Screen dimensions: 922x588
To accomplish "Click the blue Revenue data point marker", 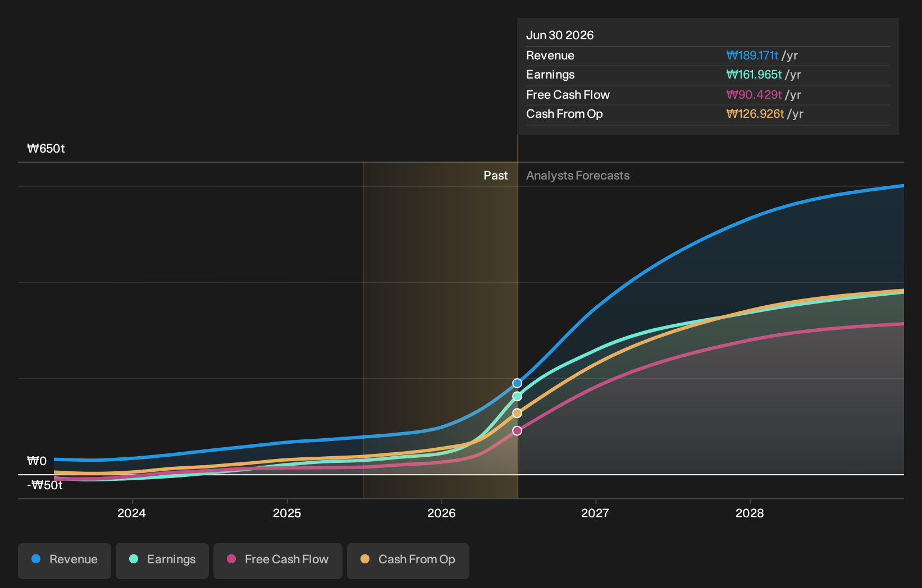I will 517,383.
